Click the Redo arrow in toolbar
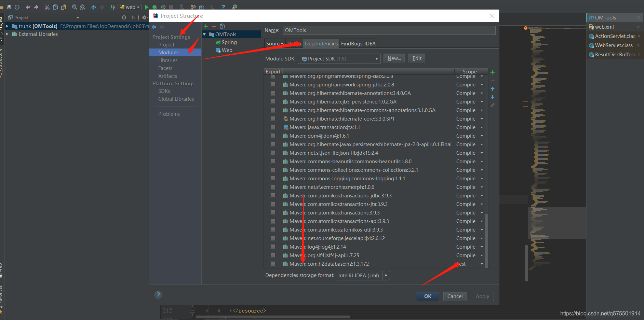Image resolution: width=644 pixels, height=320 pixels. pos(36,7)
